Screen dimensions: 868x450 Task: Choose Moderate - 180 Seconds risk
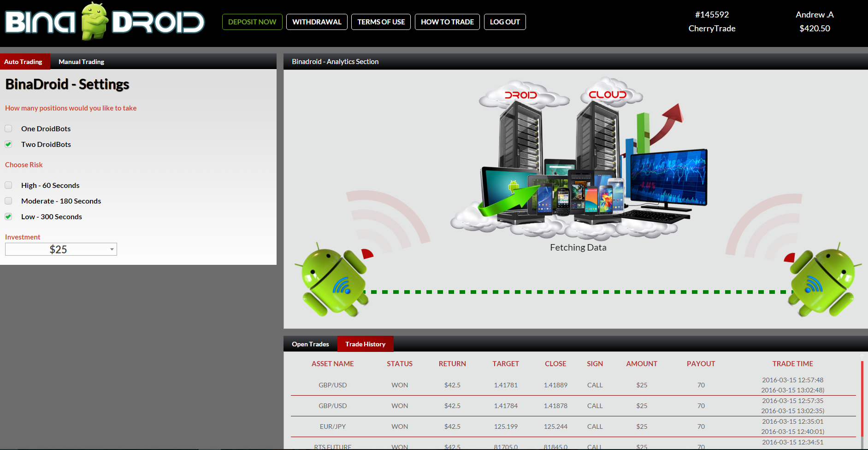(9, 201)
